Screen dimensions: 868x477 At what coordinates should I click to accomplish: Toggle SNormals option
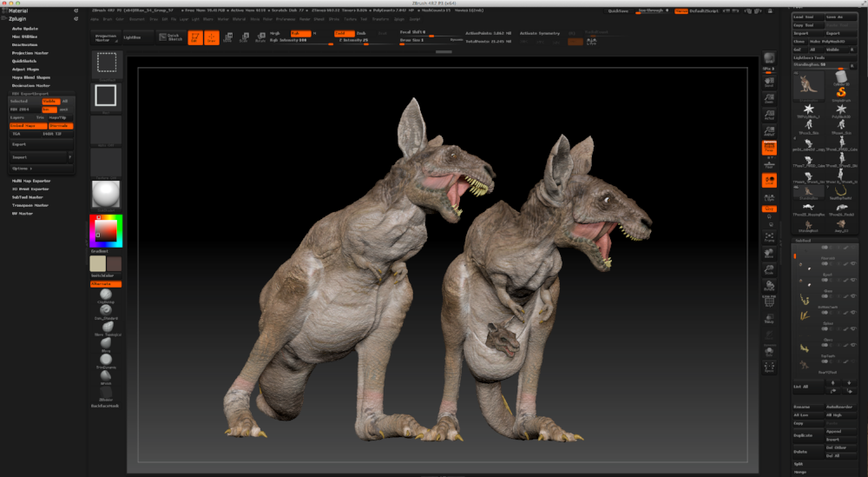pyautogui.click(x=61, y=126)
